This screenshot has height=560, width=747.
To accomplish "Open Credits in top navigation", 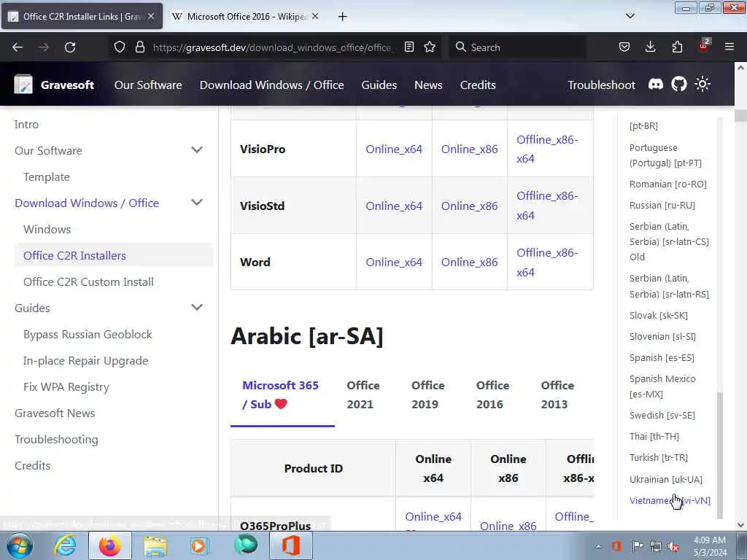I will 478,85.
